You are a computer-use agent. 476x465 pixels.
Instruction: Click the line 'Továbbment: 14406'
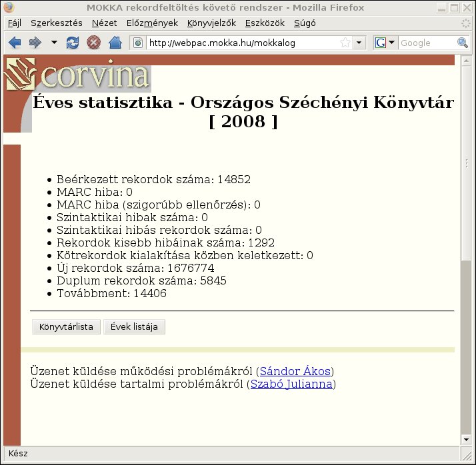tap(111, 293)
